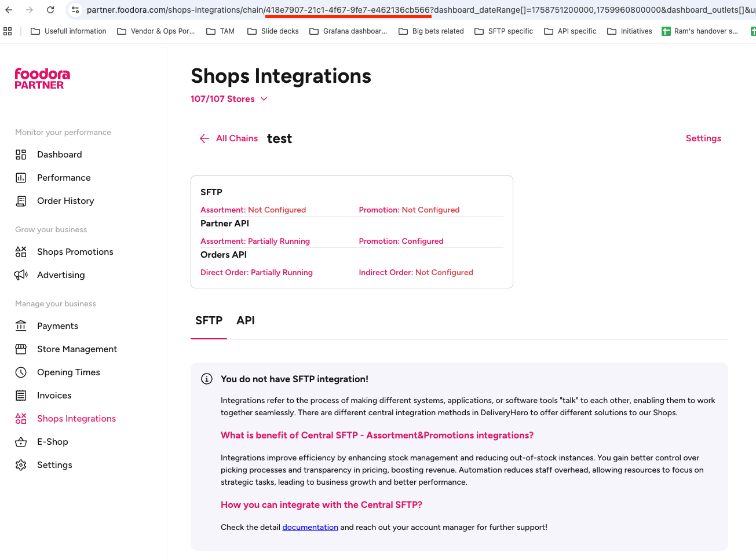Click the E-Shop basket icon
The image size is (756, 560).
coord(21,442)
